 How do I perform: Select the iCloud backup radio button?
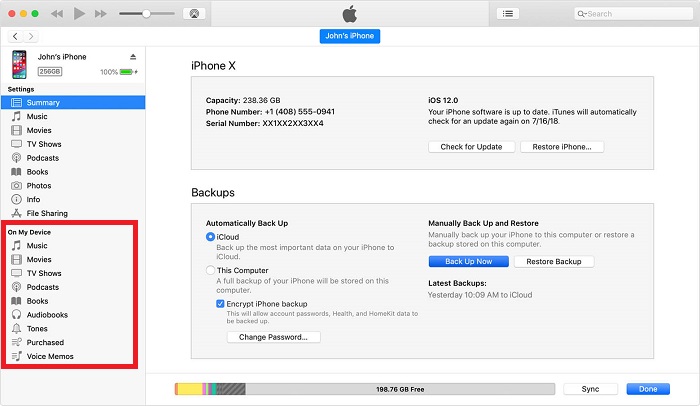[x=210, y=237]
